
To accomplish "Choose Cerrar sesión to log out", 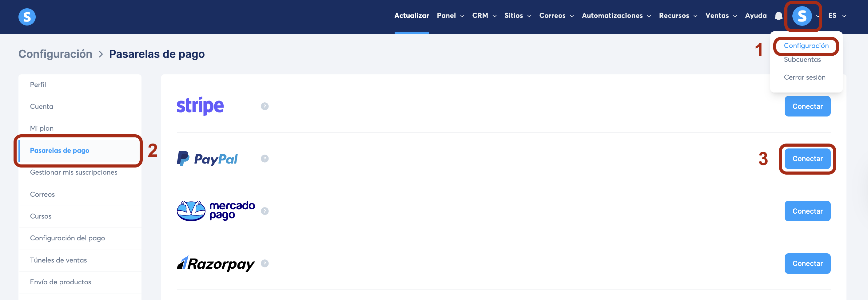I will coord(804,77).
